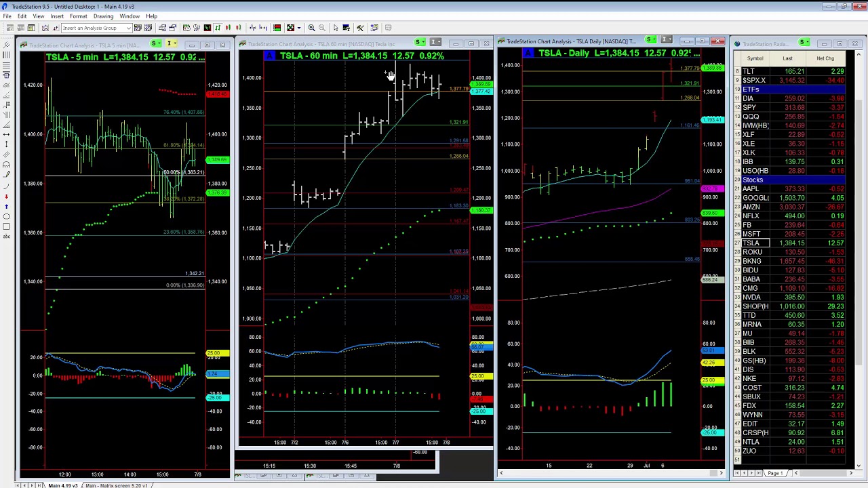Open the File menu
Screen dimensions: 868x488
point(7,16)
